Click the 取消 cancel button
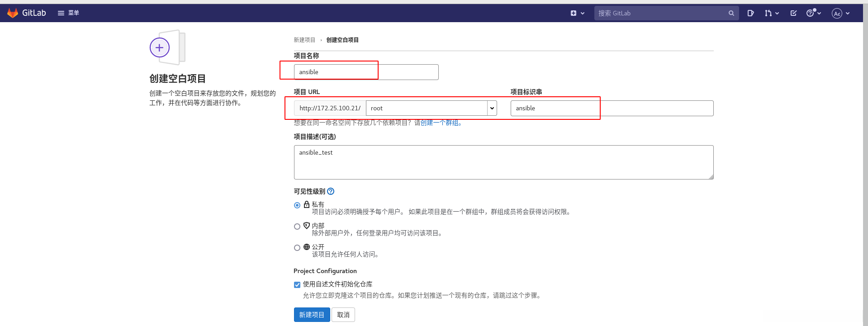Screen dimensions: 868x326 point(343,315)
